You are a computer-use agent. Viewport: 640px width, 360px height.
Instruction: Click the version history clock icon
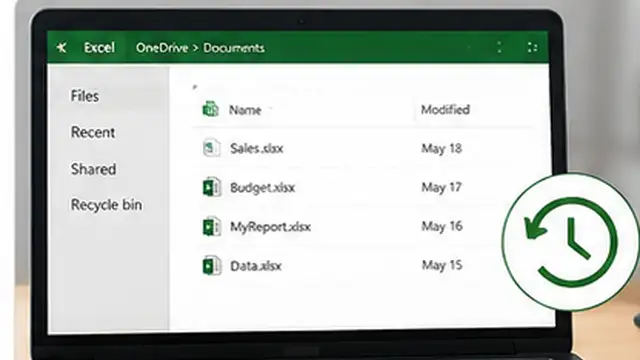click(x=571, y=242)
